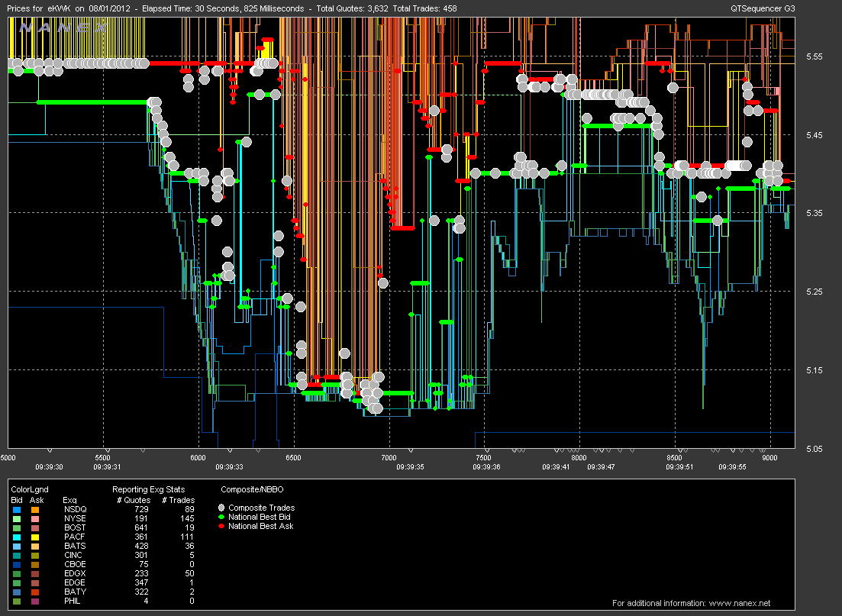
Task: Pick the NYSE ask color swatch
Action: pyautogui.click(x=35, y=518)
